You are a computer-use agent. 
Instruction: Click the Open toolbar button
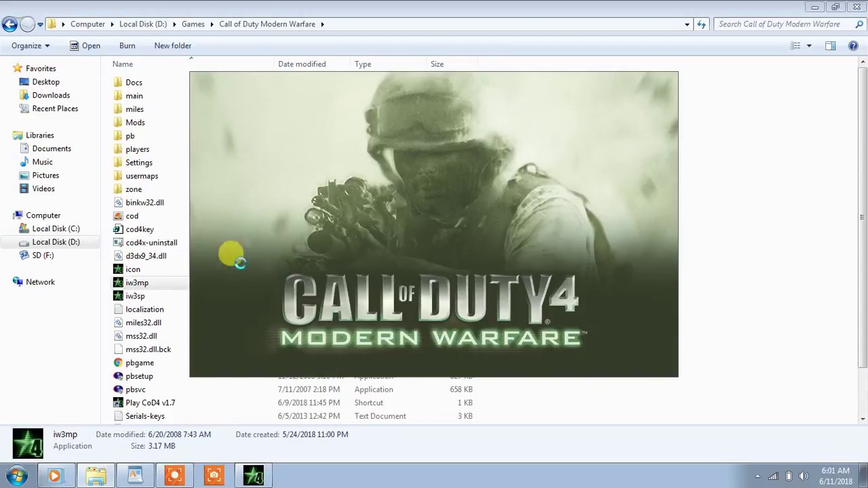coord(85,45)
